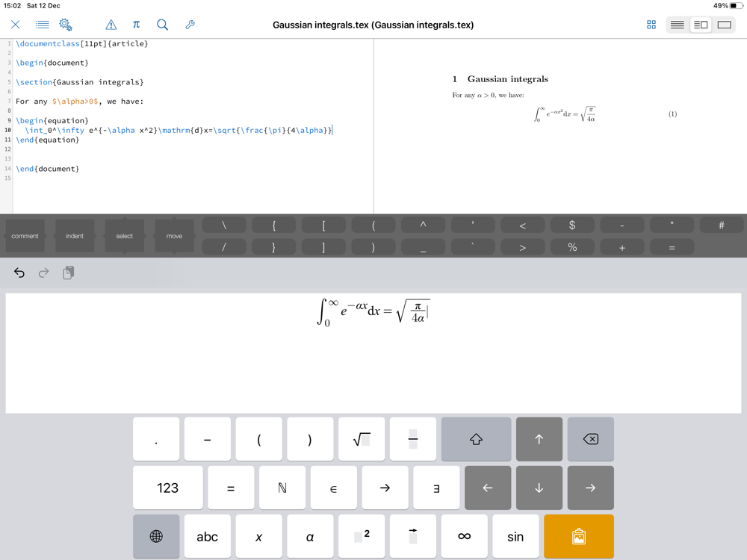This screenshot has height=560, width=747.
Task: Insert the vector arrow accent template
Action: [413, 537]
